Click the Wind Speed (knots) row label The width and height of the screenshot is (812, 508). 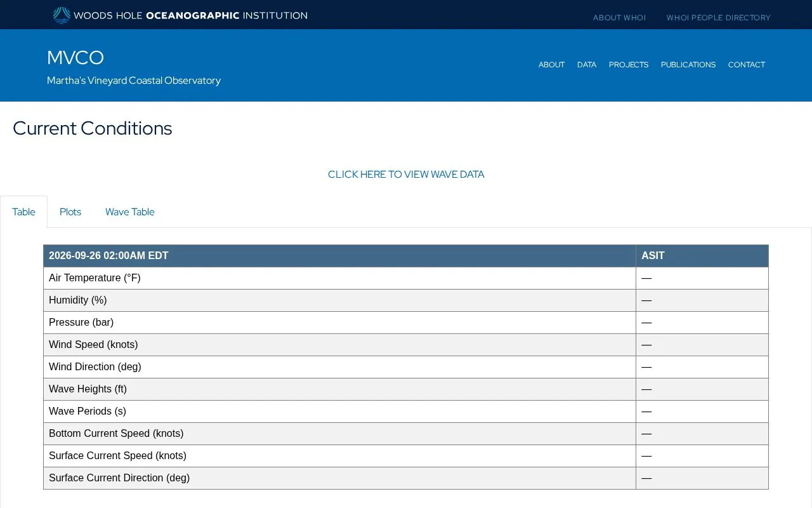(93, 345)
